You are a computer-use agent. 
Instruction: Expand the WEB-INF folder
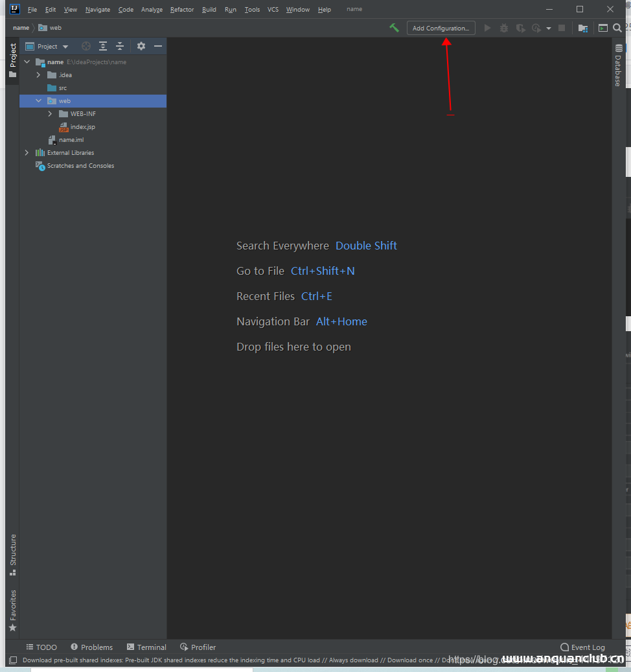point(50,114)
